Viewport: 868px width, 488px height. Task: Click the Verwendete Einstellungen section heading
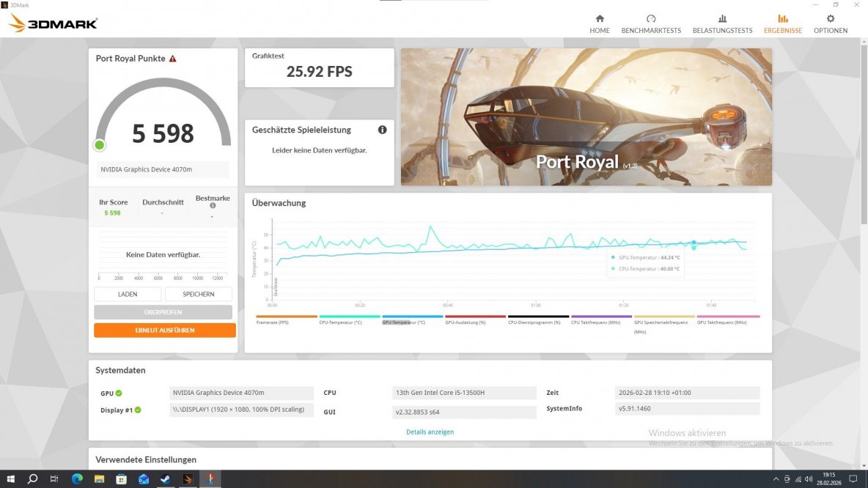146,459
